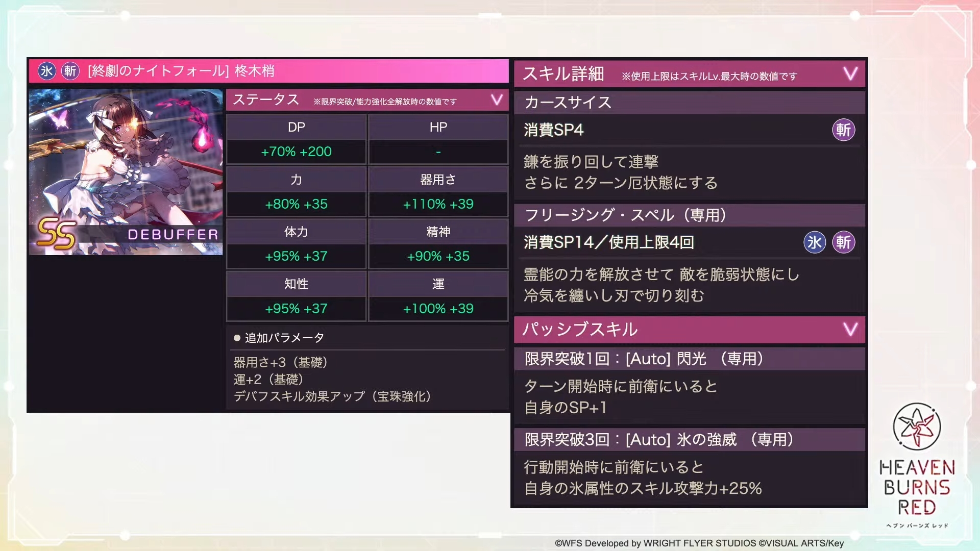Collapse the ステータス section chevron

[x=497, y=99]
